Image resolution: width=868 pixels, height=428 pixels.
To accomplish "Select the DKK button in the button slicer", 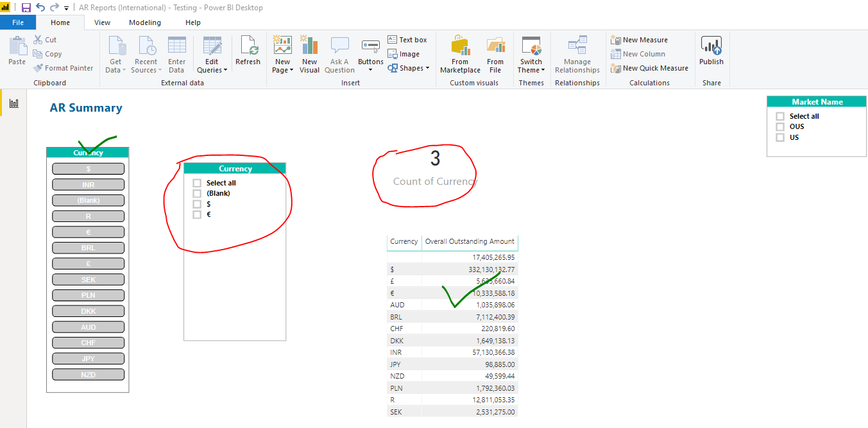I will pos(89,311).
